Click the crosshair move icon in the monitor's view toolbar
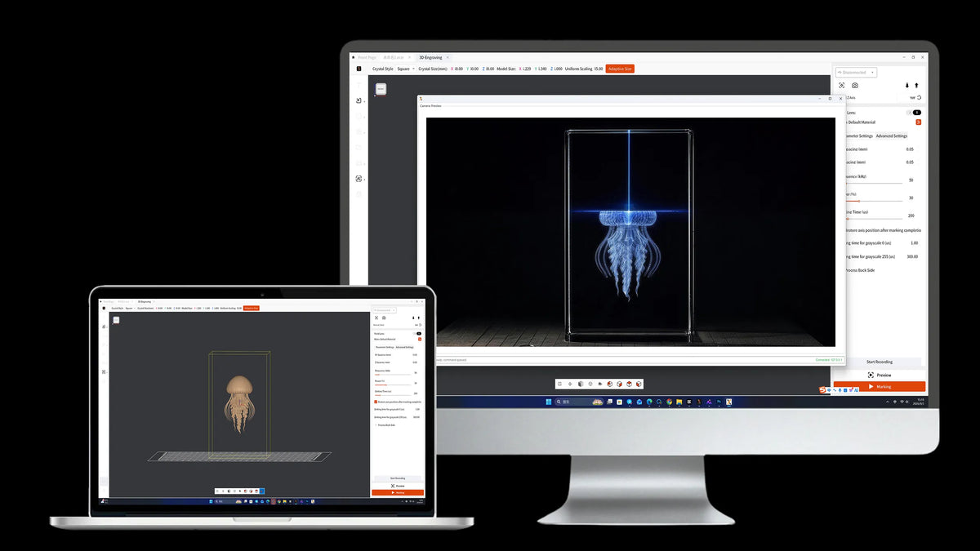Viewport: 980px width, 551px height. point(570,384)
